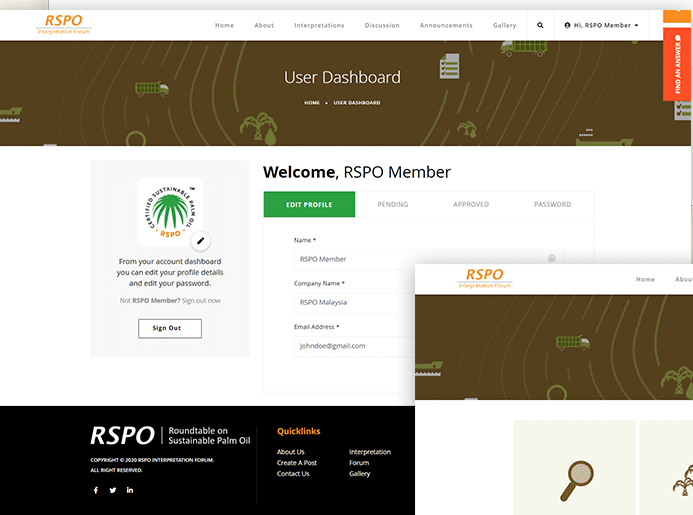Expand the Hi, RSPO Member dropdown arrow

tap(636, 25)
